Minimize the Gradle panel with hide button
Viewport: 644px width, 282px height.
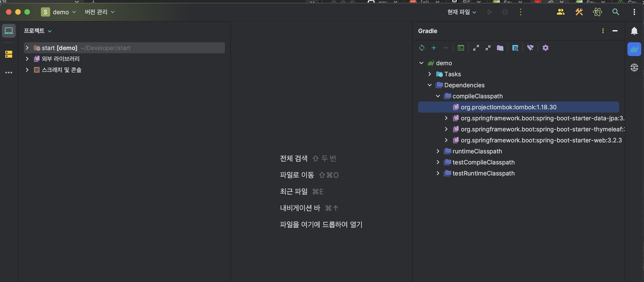[x=615, y=31]
